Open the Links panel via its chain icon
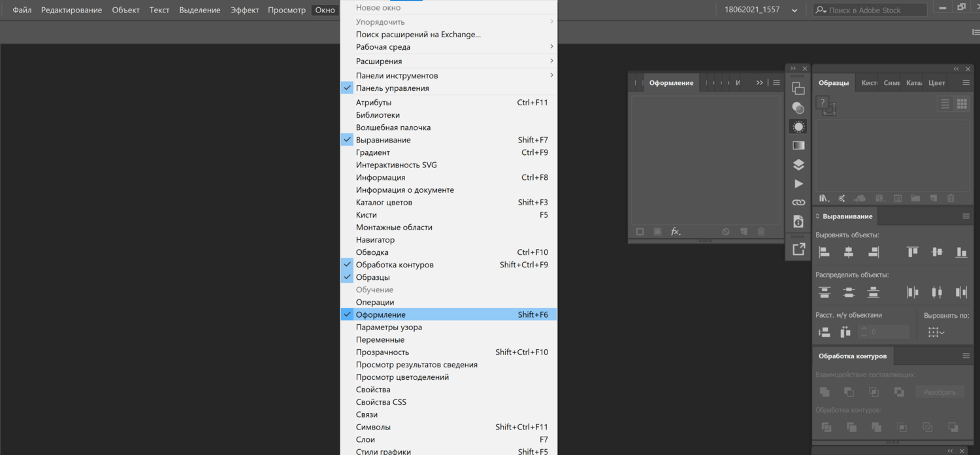 tap(798, 202)
